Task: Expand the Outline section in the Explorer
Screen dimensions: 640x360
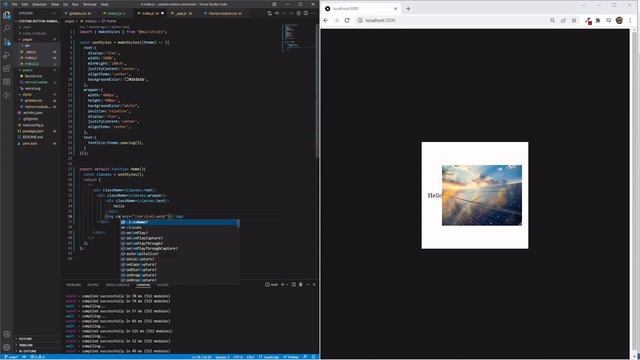Action: point(25,339)
